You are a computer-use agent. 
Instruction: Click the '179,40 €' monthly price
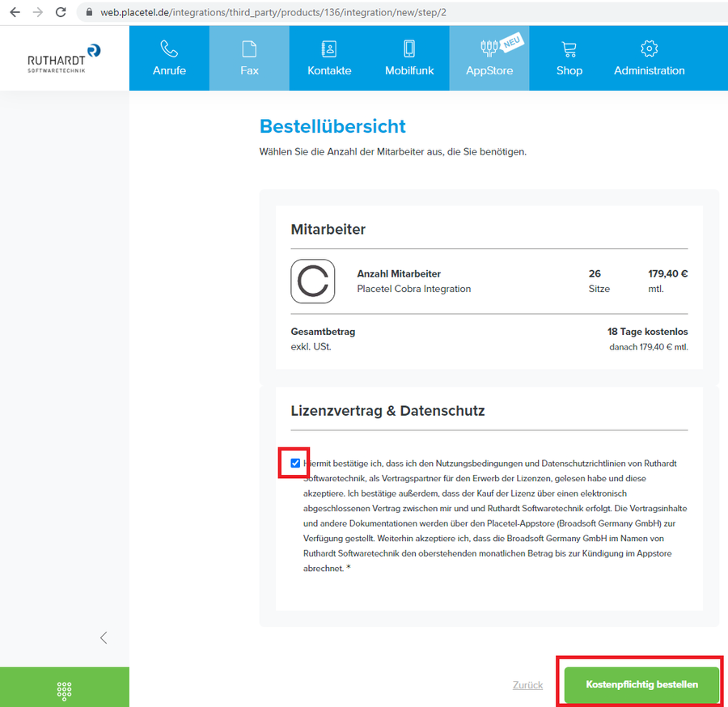click(x=667, y=274)
